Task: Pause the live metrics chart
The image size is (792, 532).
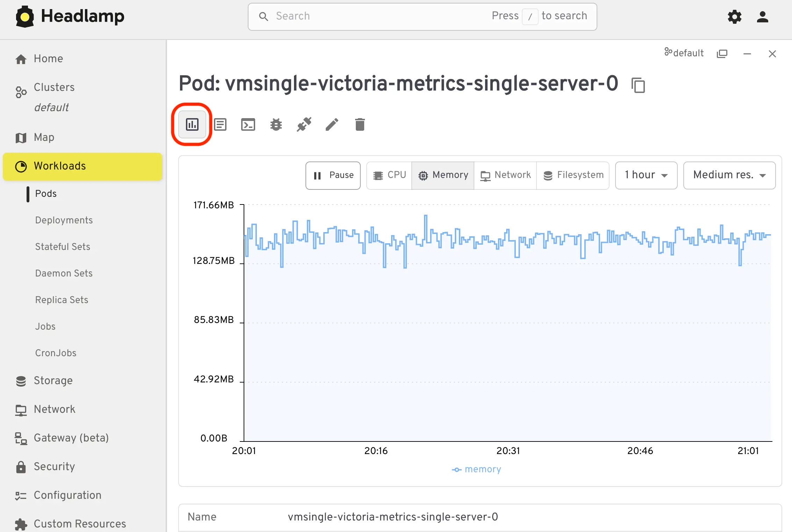Action: pos(333,175)
